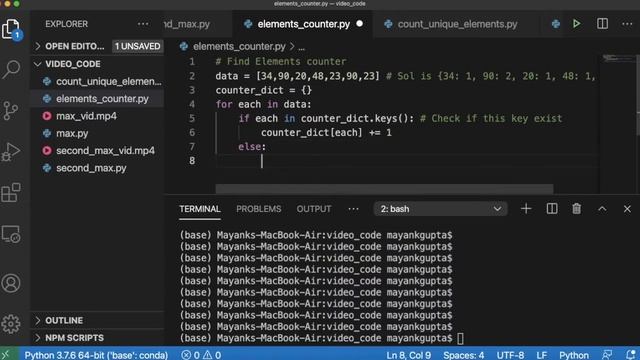Expand the breadcrumb ellipsis after elements_counter.py

pyautogui.click(x=301, y=47)
